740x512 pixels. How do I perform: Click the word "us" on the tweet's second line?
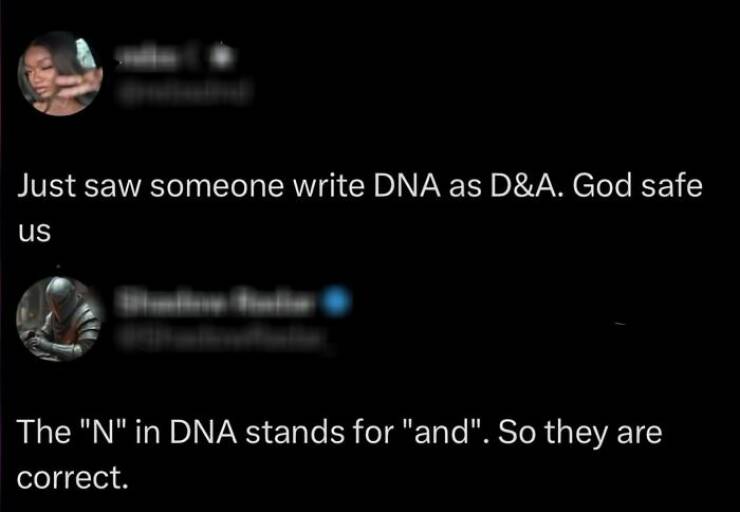tap(33, 230)
